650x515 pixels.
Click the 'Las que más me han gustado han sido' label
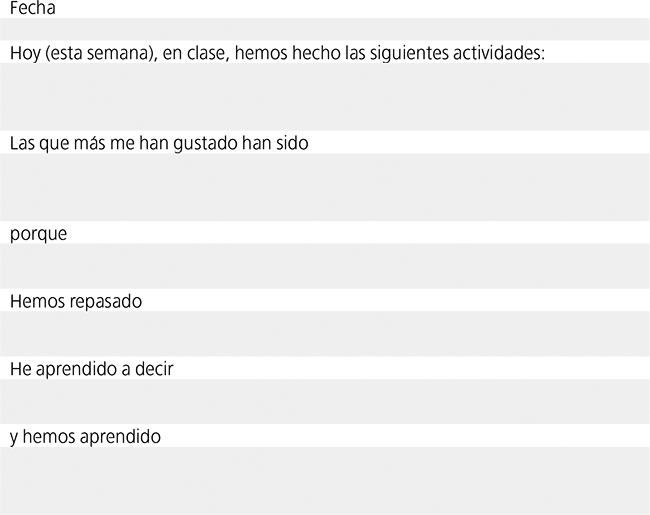pyautogui.click(x=159, y=143)
